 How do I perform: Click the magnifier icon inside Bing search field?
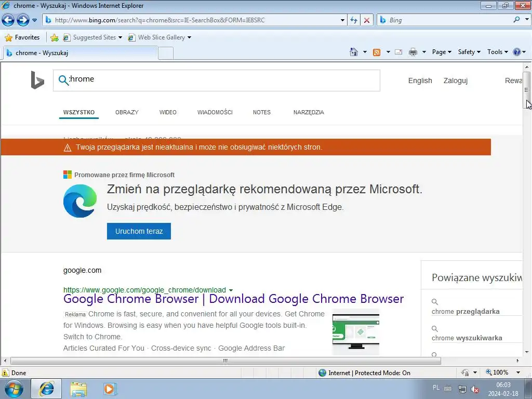pos(63,80)
